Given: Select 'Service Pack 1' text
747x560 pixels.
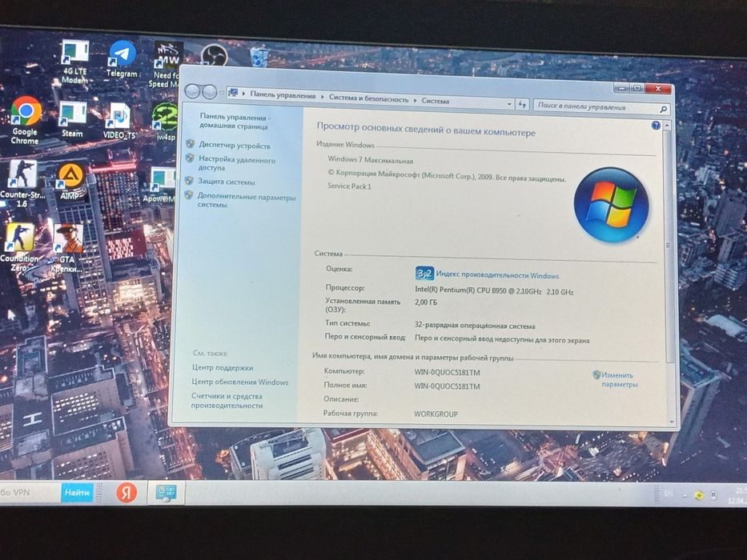Looking at the screenshot, I should [349, 186].
